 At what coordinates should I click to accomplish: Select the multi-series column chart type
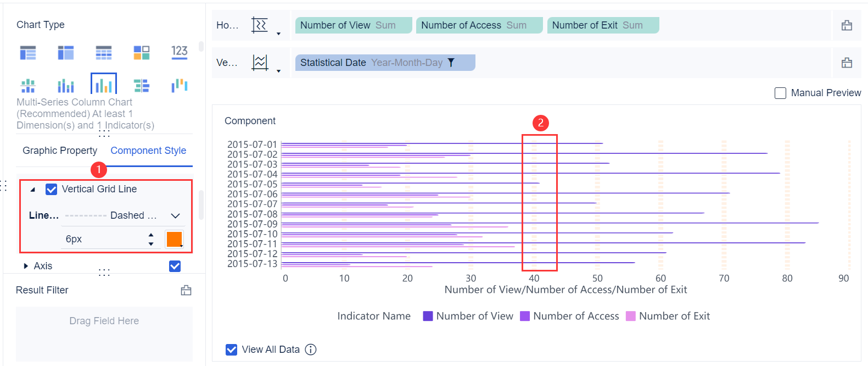click(x=104, y=85)
